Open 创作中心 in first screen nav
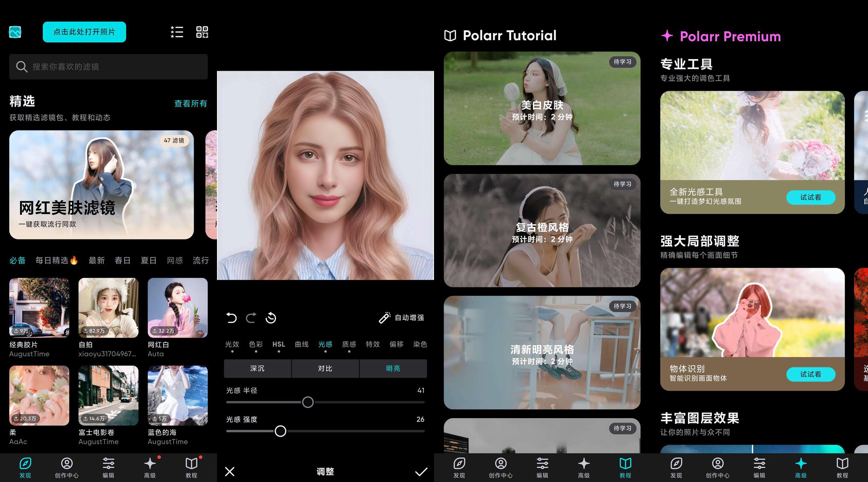Viewport: 868px width, 482px height. point(67,468)
